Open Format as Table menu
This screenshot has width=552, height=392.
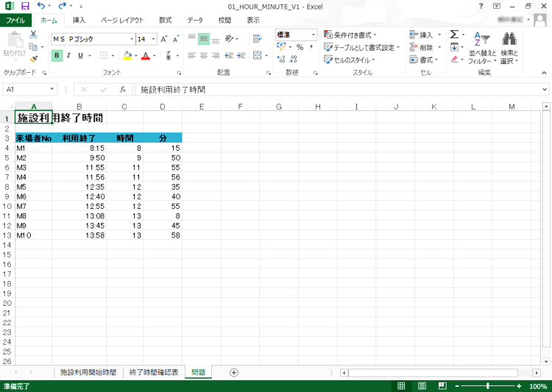(x=362, y=47)
